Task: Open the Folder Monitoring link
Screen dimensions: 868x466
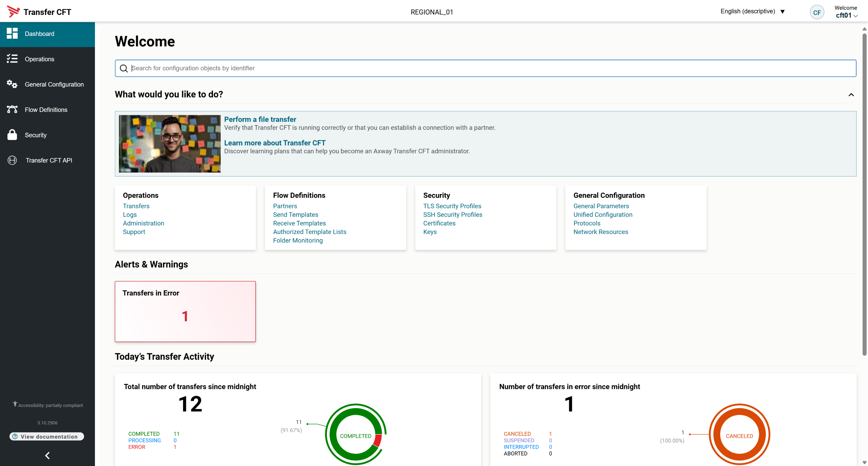Action: click(298, 240)
